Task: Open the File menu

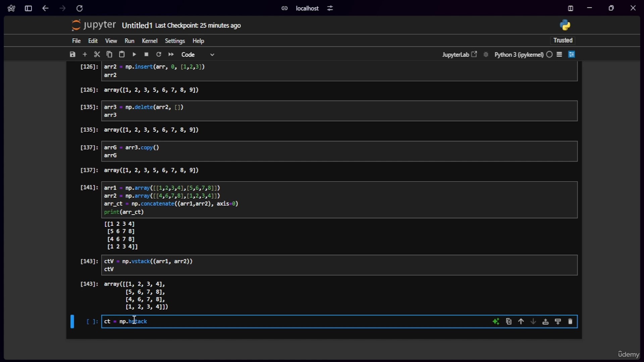Action: [76, 41]
